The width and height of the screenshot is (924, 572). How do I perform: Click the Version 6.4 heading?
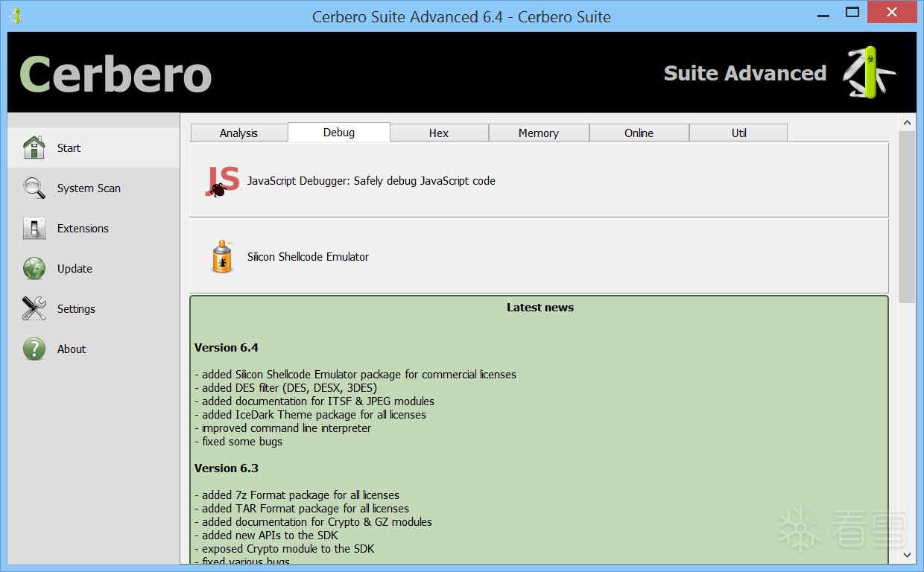(227, 348)
